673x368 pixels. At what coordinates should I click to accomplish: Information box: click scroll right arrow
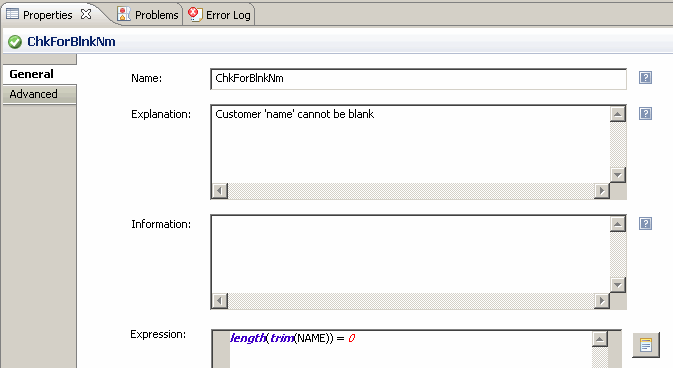tap(602, 301)
